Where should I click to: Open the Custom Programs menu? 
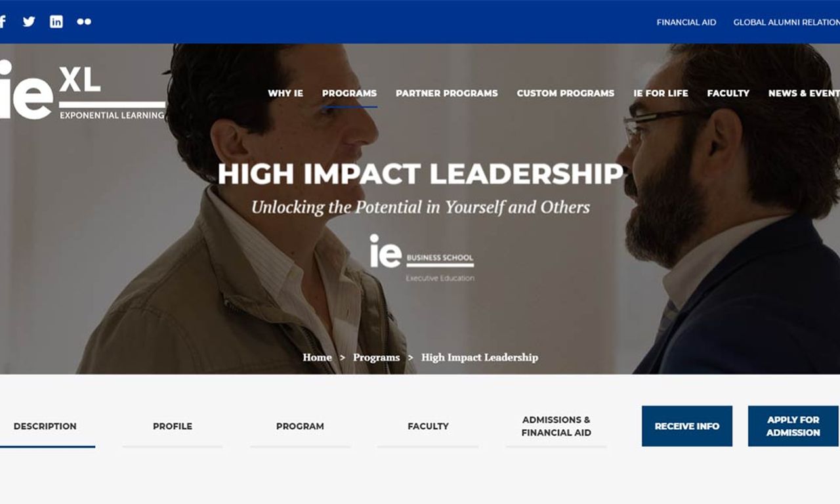[x=566, y=93]
